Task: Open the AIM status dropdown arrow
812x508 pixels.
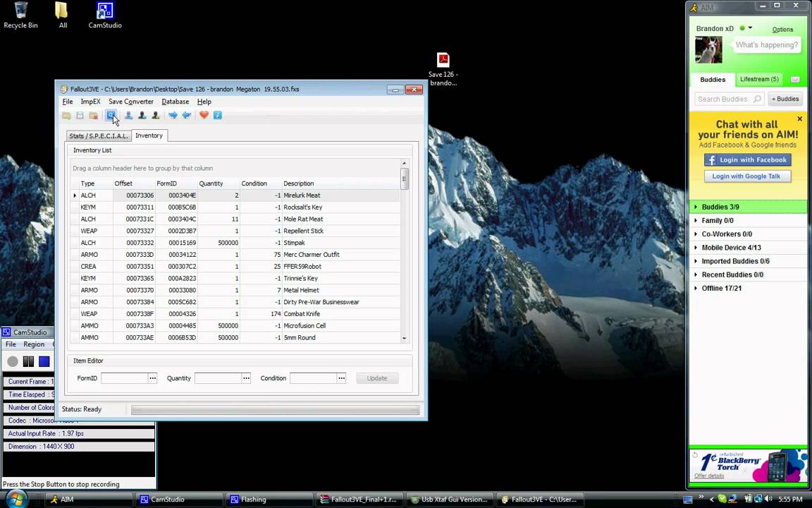Action: click(750, 28)
